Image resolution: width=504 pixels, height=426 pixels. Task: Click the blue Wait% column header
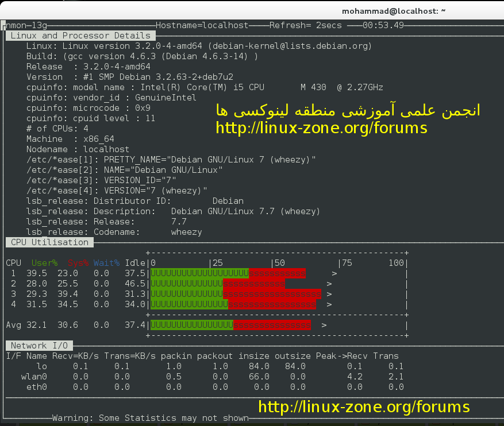click(106, 263)
